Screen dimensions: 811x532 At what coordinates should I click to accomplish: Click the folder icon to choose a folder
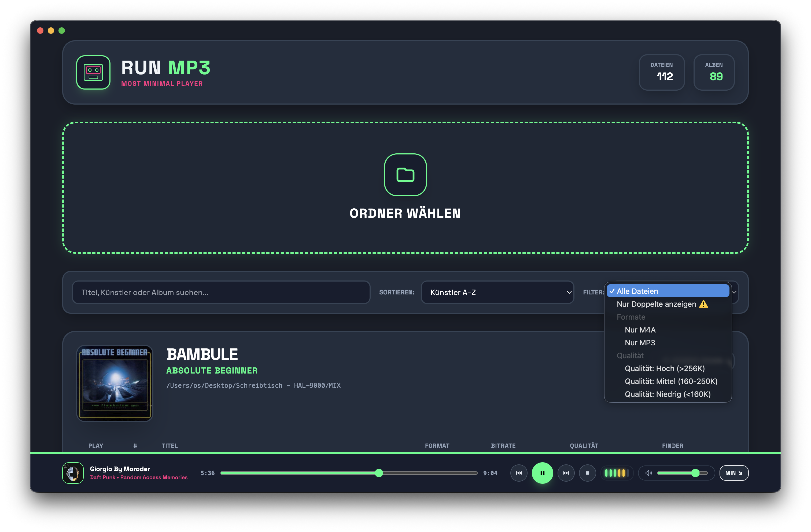click(x=405, y=175)
